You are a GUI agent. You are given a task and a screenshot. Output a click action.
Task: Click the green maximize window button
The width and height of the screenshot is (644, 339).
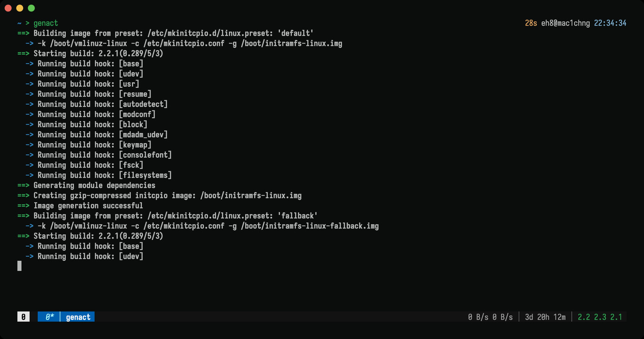click(31, 8)
